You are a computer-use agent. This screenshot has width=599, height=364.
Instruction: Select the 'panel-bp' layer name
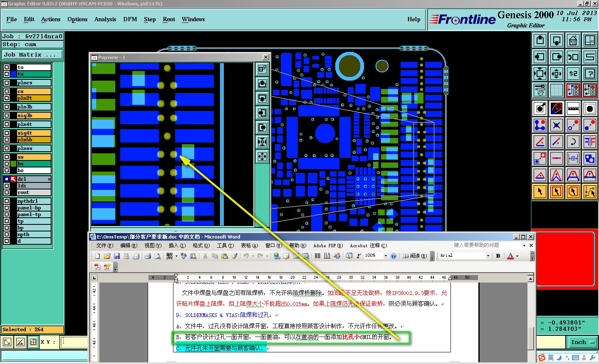(x=34, y=208)
